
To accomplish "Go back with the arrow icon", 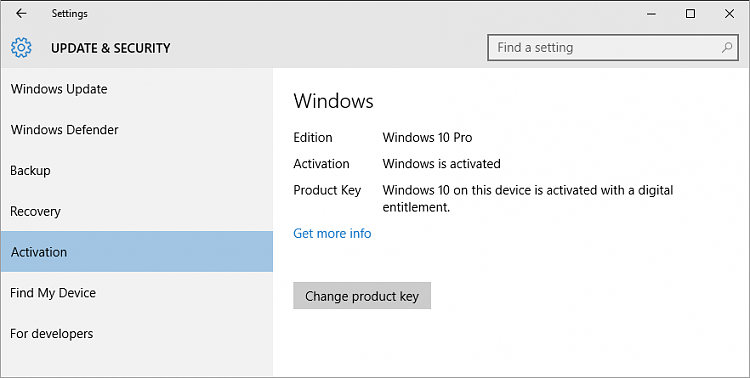I will [21, 13].
